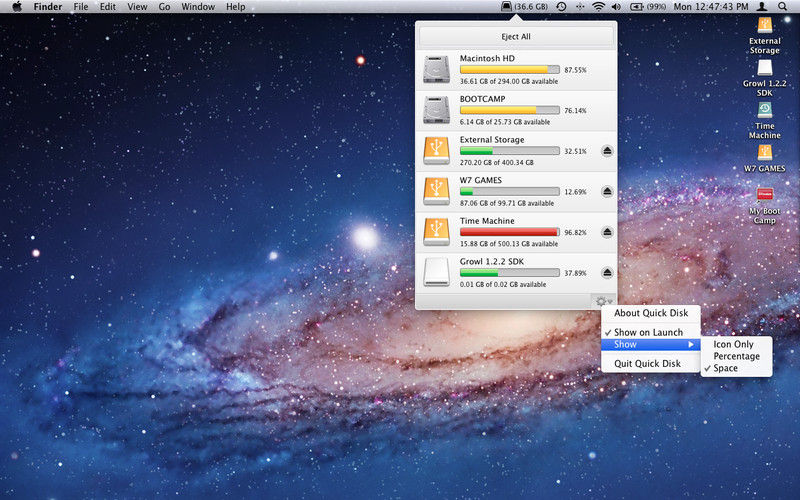Click '36.61 GB of 294.00 GB available' text
Screen dimensions: 800x500
point(509,81)
